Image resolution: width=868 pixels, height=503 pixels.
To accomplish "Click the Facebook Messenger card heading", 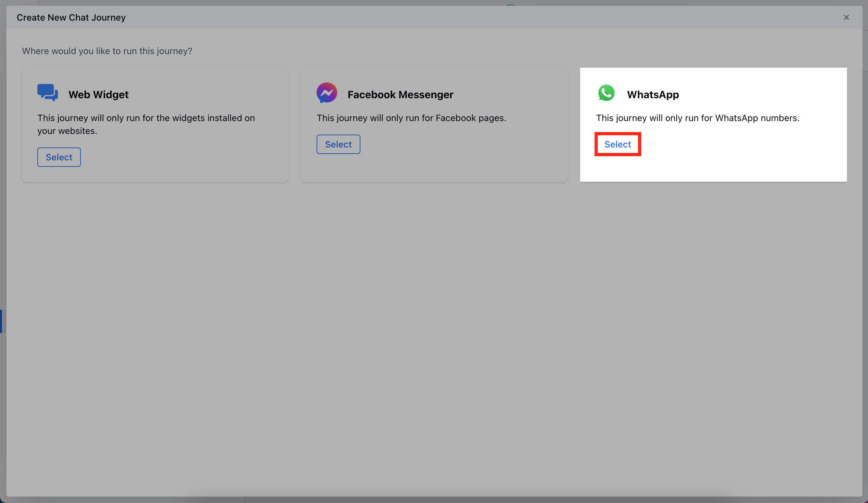I will [400, 94].
